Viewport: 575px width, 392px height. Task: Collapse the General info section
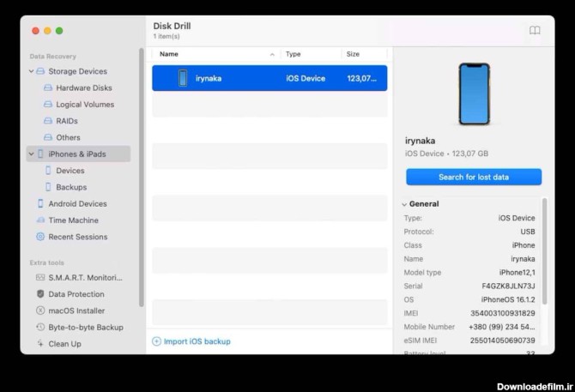click(x=404, y=204)
